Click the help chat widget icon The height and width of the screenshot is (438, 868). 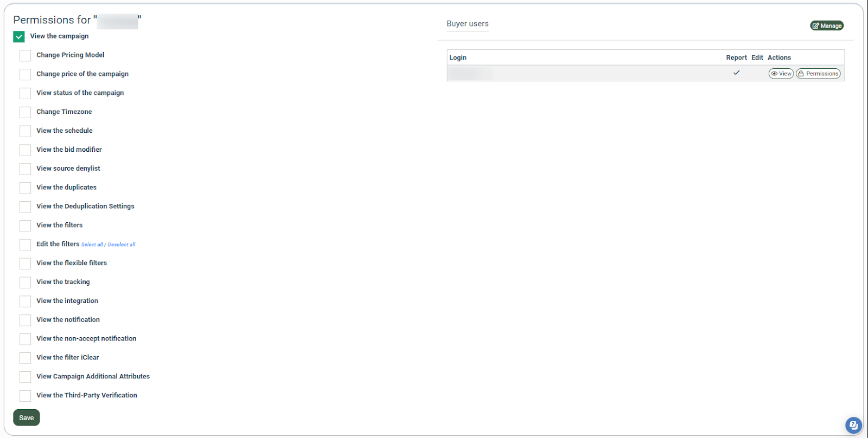pyautogui.click(x=853, y=425)
